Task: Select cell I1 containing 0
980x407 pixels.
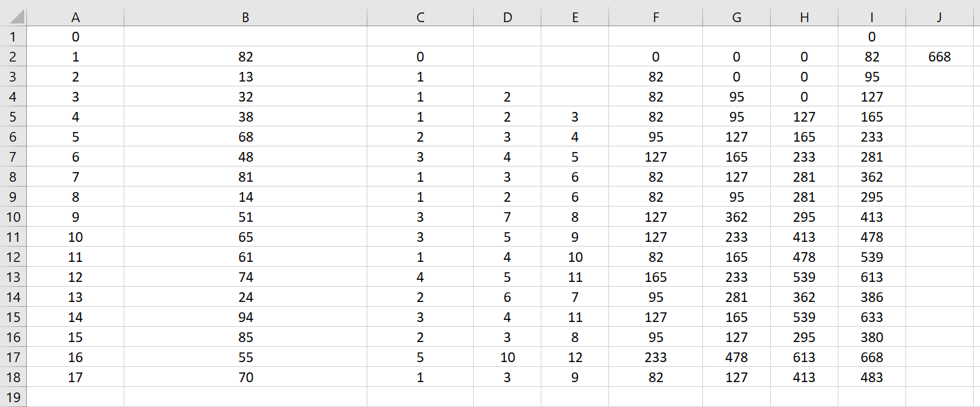Action: pyautogui.click(x=872, y=37)
